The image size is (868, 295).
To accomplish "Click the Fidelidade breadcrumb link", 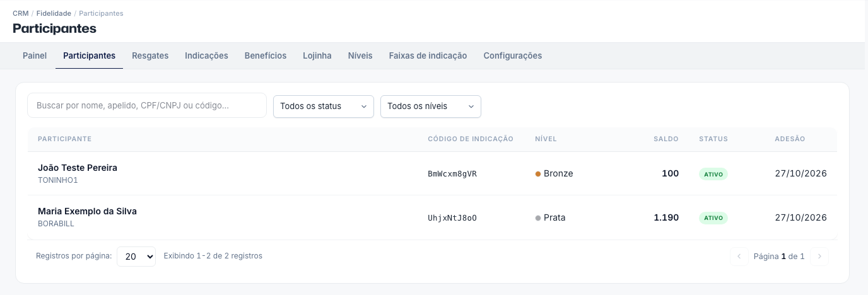I will (54, 13).
